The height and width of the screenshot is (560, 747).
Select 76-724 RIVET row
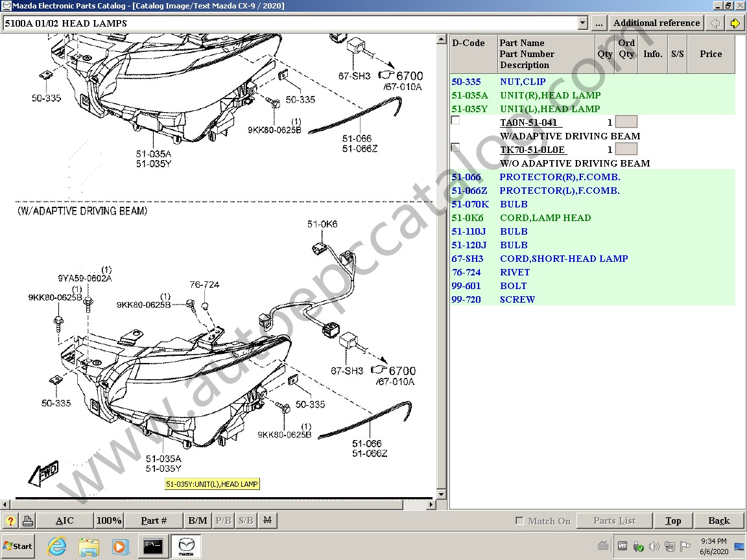pyautogui.click(x=592, y=272)
